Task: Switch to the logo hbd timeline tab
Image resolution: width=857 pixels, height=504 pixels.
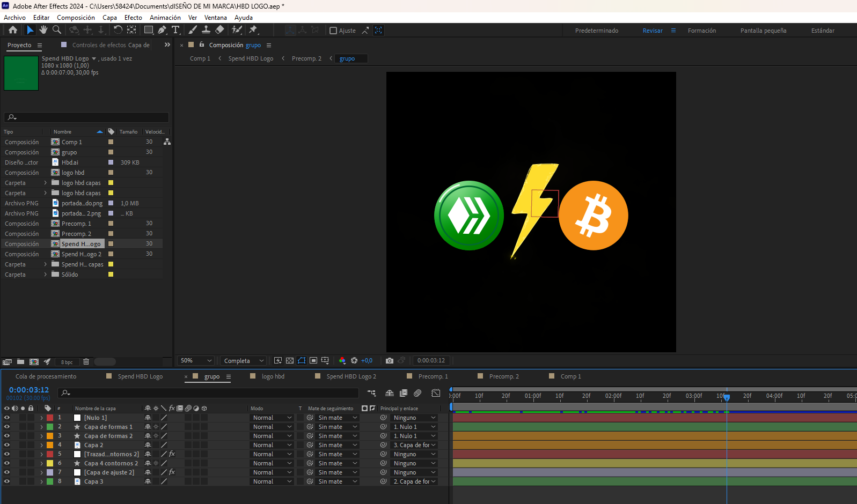Action: [x=273, y=376]
